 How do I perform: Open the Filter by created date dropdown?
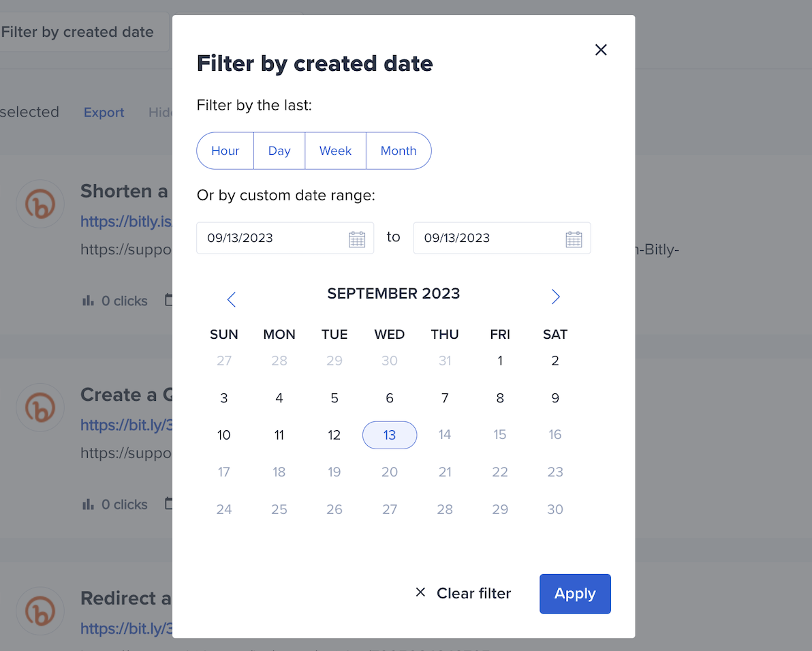click(x=78, y=32)
